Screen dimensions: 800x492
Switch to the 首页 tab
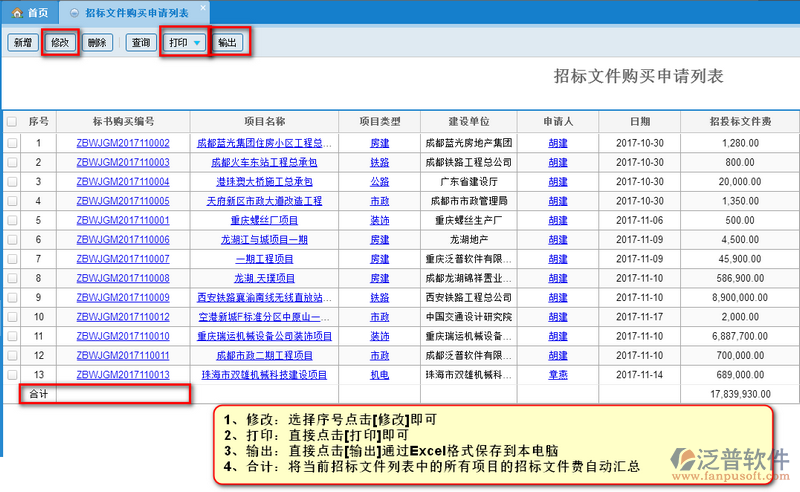click(x=30, y=12)
